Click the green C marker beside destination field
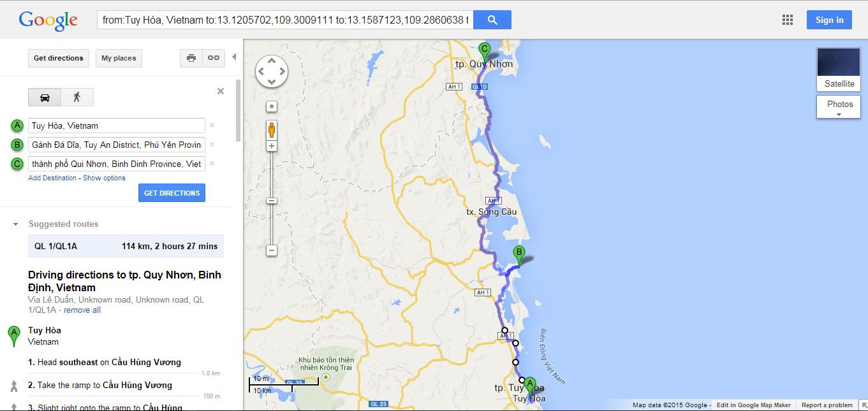Image resolution: width=868 pixels, height=411 pixels. pyautogui.click(x=18, y=164)
